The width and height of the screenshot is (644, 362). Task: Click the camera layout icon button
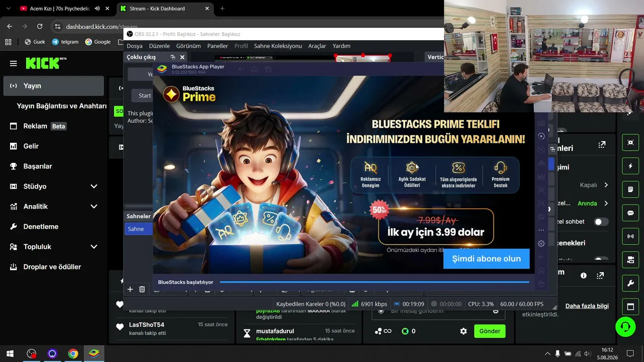coord(630,260)
